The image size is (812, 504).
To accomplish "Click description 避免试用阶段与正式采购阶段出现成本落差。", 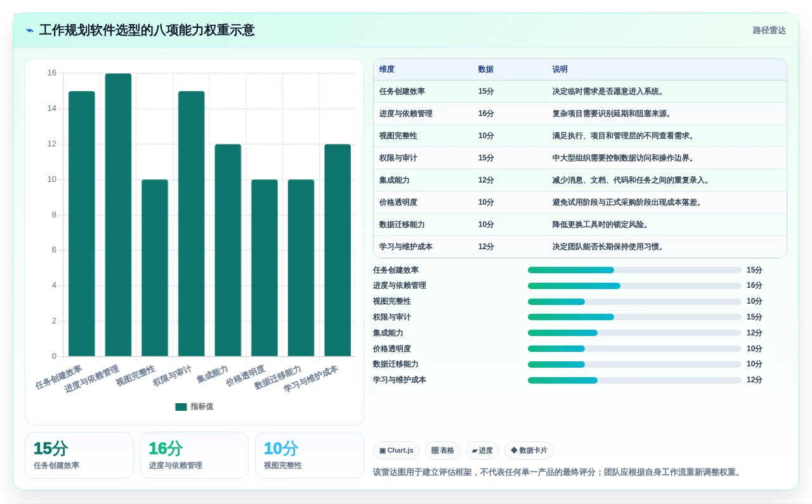I will [x=627, y=203].
